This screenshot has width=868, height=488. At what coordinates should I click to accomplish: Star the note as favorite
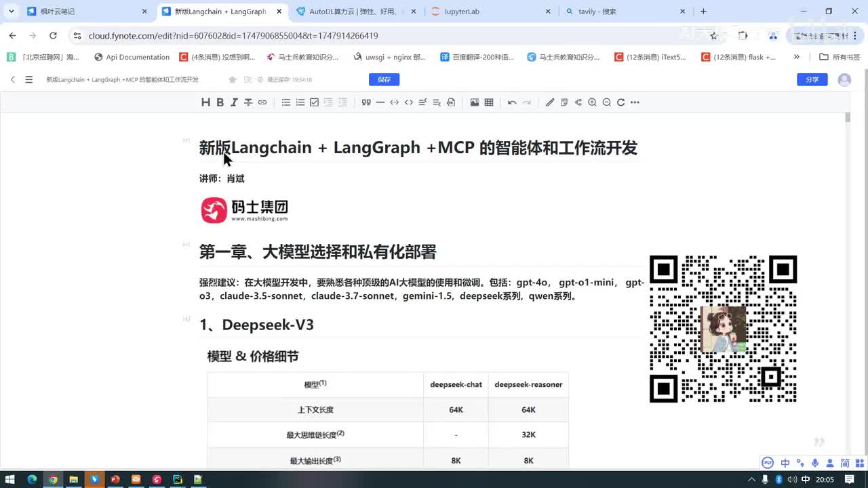point(233,79)
